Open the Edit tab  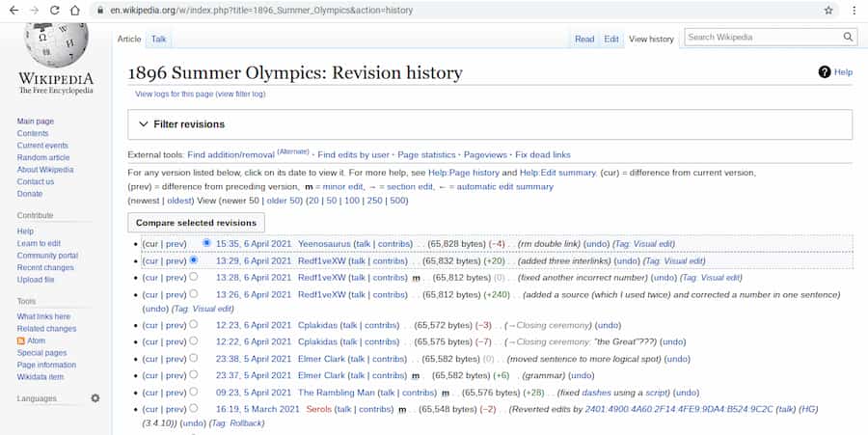(x=611, y=39)
